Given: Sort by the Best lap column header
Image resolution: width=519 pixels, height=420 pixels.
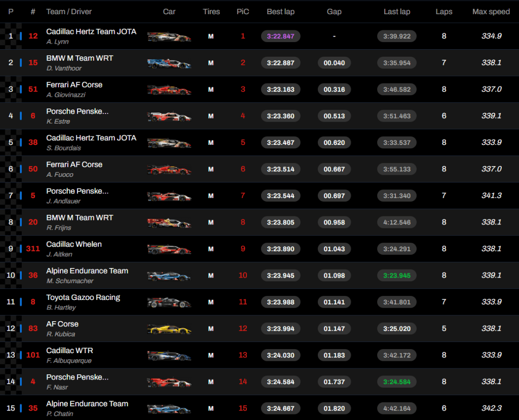Looking at the screenshot, I should pyautogui.click(x=281, y=12).
